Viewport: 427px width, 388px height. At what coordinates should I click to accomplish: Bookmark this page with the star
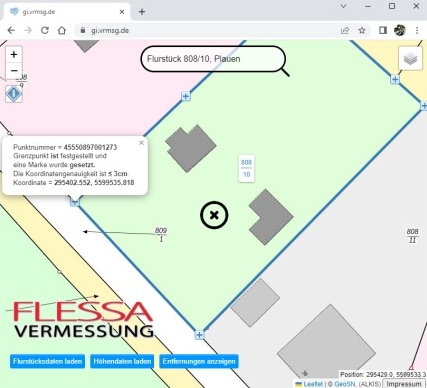coord(362,30)
